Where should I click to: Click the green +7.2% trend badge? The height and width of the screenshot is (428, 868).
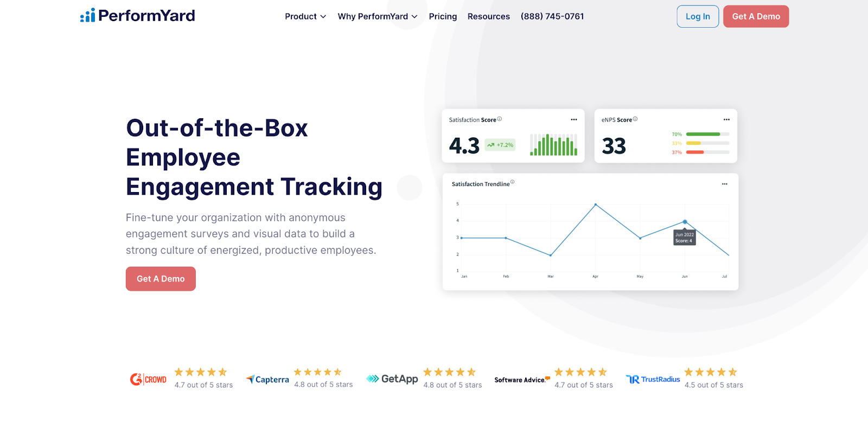(500, 145)
